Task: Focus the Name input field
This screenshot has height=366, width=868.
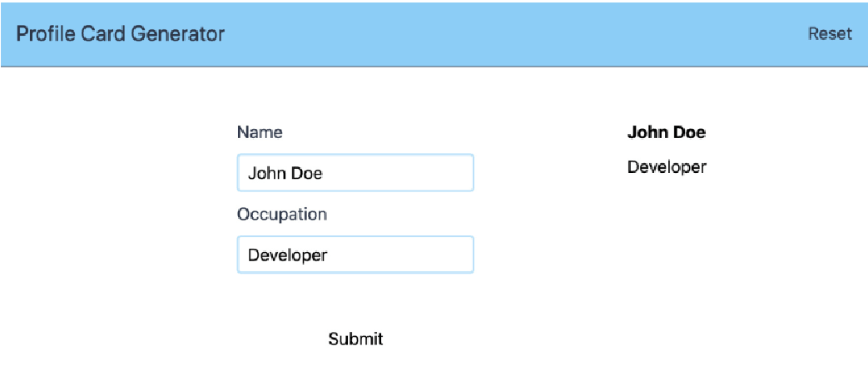Action: pos(355,173)
